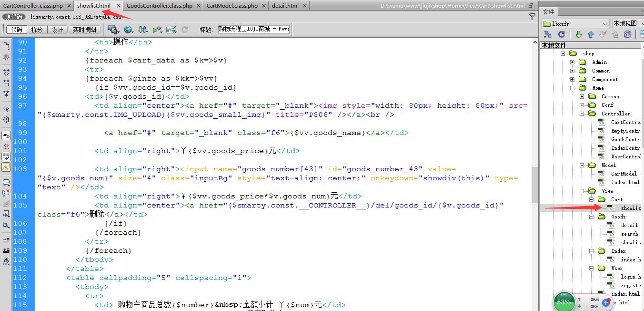Screen dimensions: 644x311
Task: Expand the Conf folder
Action: [x=582, y=105]
